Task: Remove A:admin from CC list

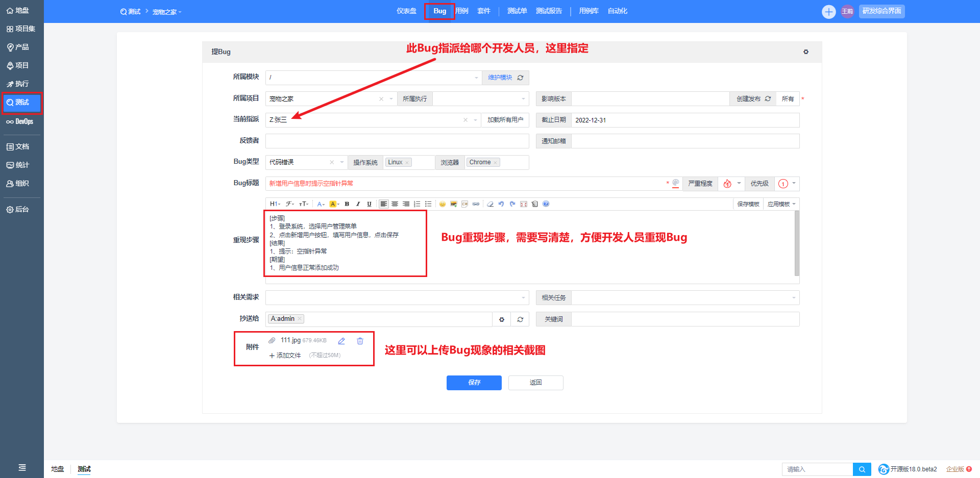Action: 300,319
